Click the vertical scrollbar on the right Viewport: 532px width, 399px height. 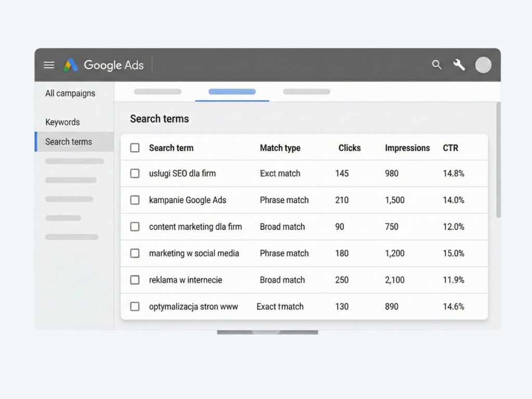click(499, 161)
